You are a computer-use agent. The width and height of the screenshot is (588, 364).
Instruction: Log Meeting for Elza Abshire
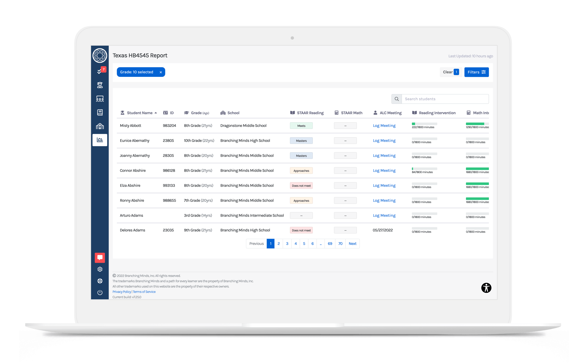tap(384, 185)
